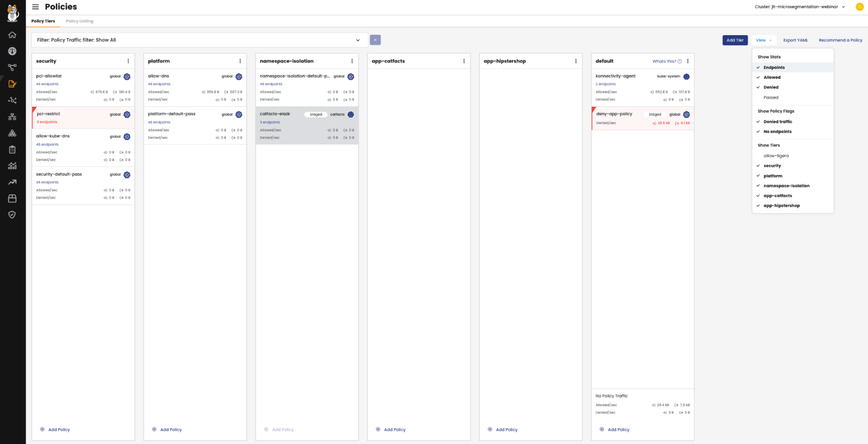Open the Compliance clipboard icon in sidebar
Viewport: 868px width, 444px height.
[x=12, y=150]
